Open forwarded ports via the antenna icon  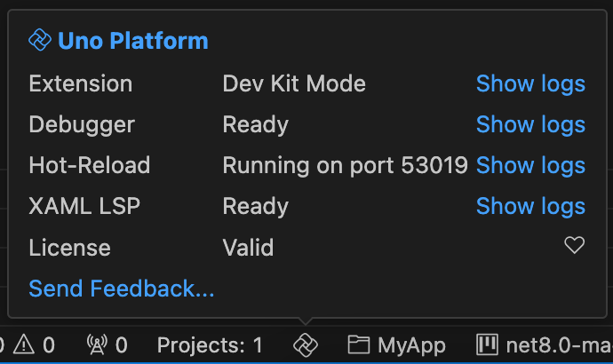pyautogui.click(x=97, y=344)
